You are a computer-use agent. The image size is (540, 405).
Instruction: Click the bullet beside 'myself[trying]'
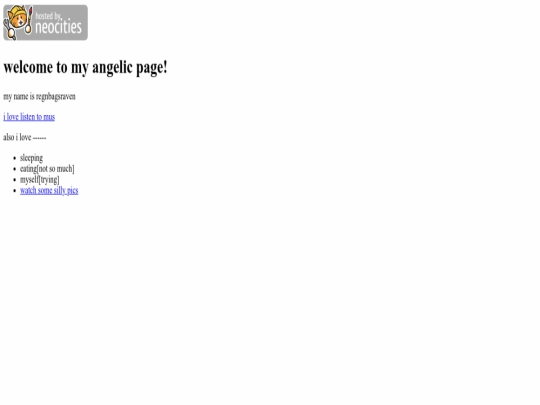tap(14, 180)
